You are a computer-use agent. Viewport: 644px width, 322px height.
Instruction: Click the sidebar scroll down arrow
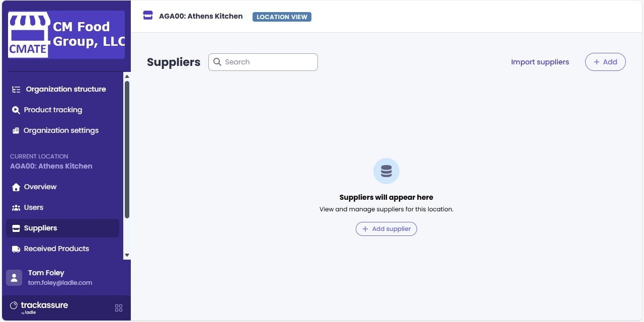tap(127, 255)
